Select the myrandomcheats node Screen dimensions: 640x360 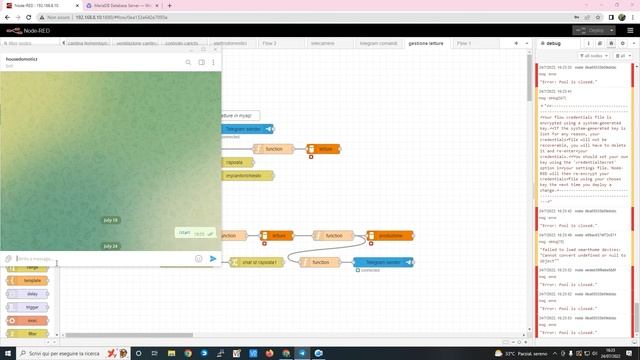tap(247, 176)
